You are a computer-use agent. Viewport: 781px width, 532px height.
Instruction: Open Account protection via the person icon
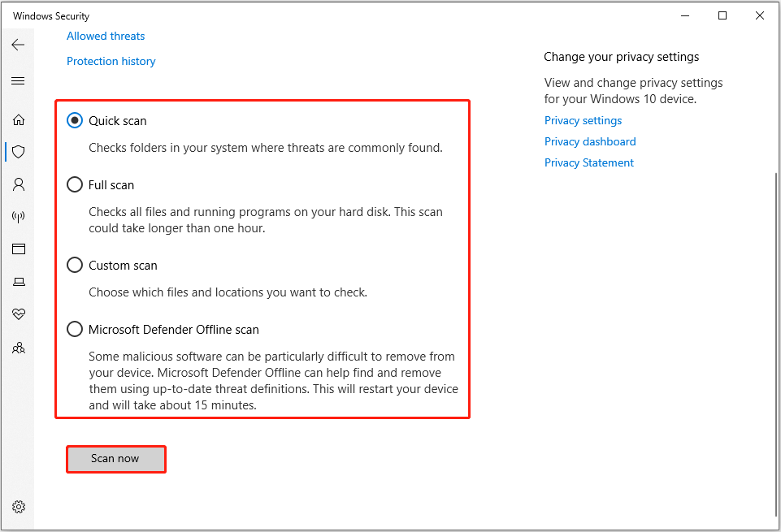click(x=18, y=184)
